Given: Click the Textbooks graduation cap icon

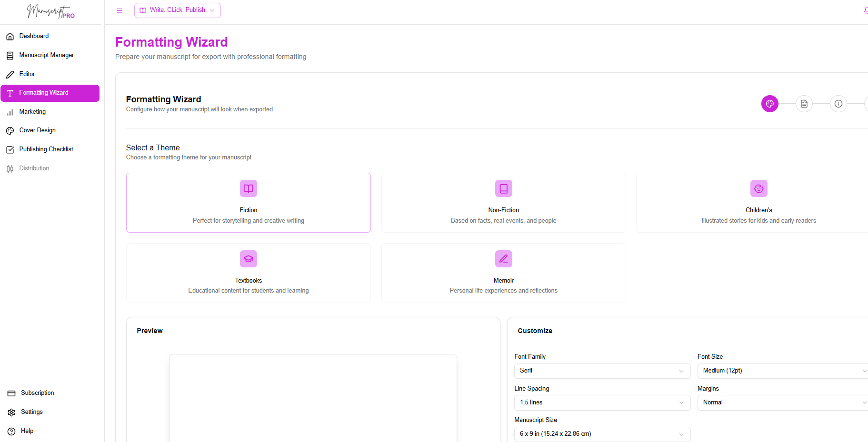Looking at the screenshot, I should 248,259.
